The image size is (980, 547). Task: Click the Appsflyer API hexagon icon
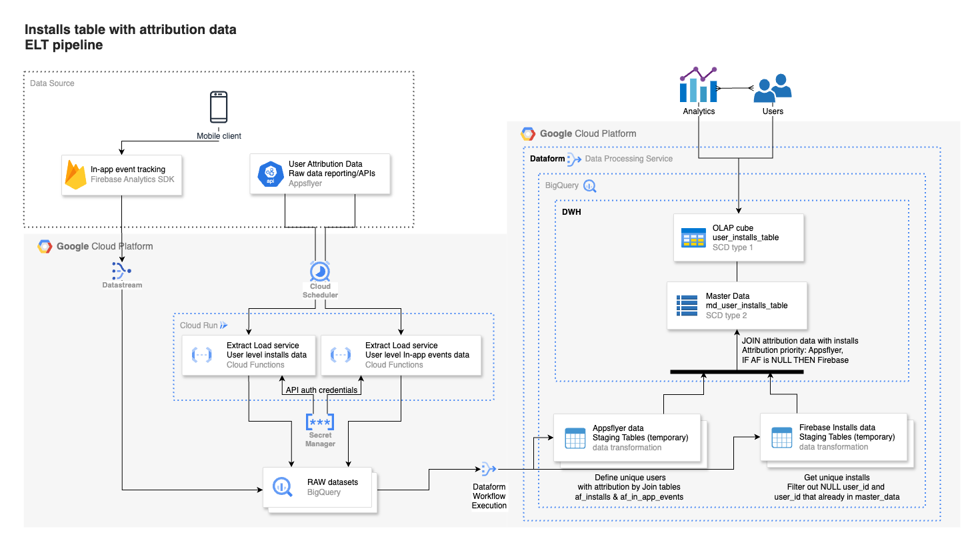tap(270, 174)
